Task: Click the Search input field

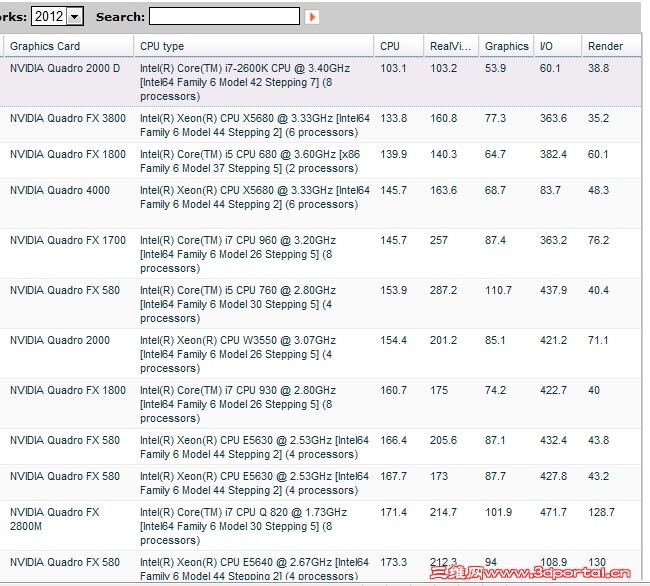Action: coord(224,17)
